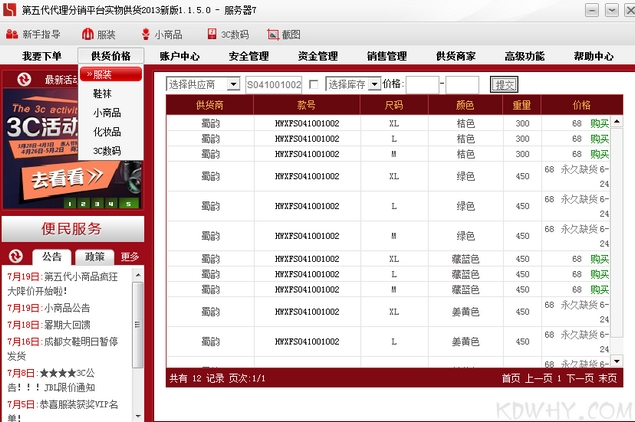Select 鞋袜 from the 供货价格 menu

102,93
